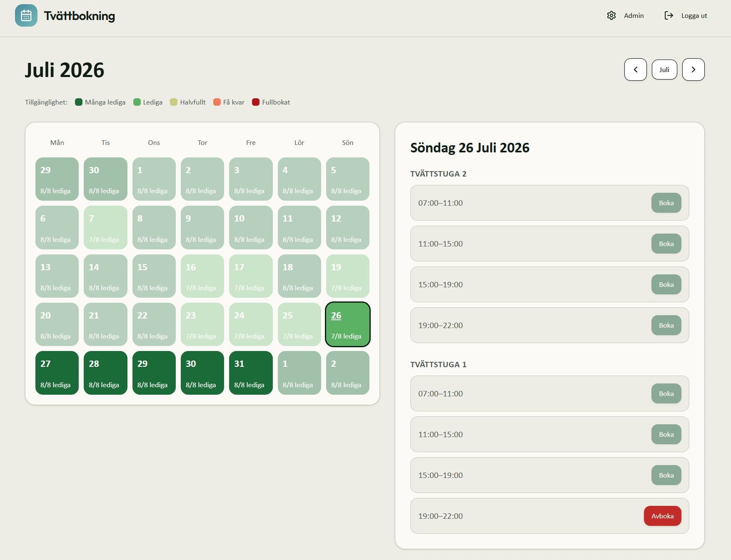The width and height of the screenshot is (731, 560).
Task: Click the Lediga green legend swatch
Action: (137, 102)
